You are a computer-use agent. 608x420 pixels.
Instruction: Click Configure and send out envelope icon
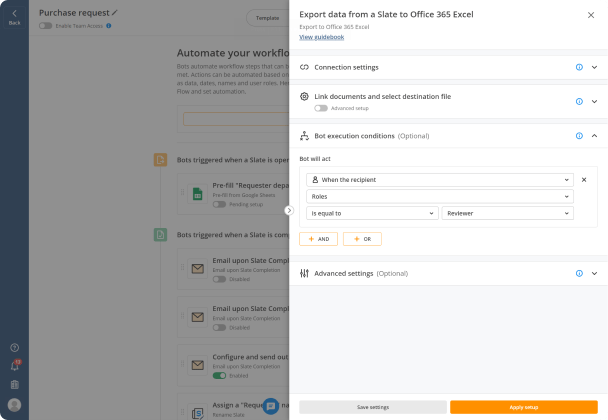(197, 365)
